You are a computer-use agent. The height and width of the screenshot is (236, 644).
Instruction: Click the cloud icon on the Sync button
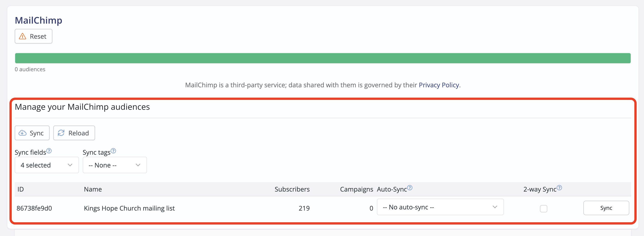23,133
